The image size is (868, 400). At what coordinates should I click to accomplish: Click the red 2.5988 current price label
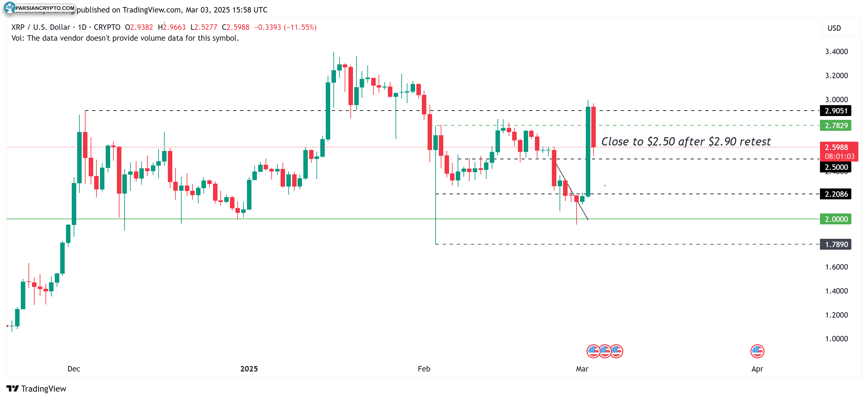[839, 151]
